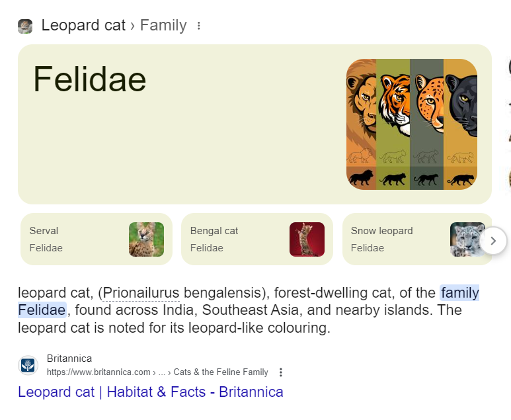511x420 pixels.
Task: Click the large Felidae heading
Action: [90, 79]
